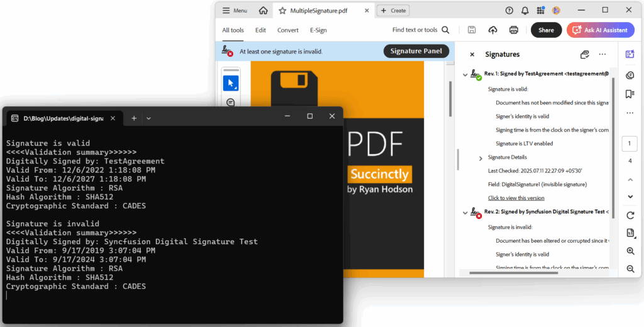This screenshot has width=644, height=327.
Task: Open Signatures panel more options ellipsis
Action: [x=602, y=54]
